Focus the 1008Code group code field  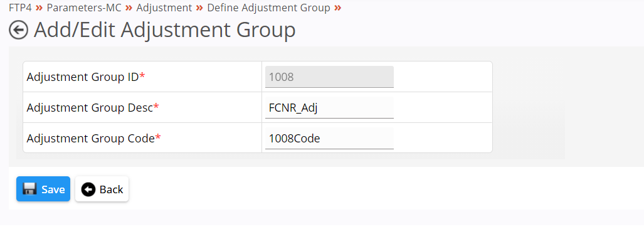click(x=329, y=139)
